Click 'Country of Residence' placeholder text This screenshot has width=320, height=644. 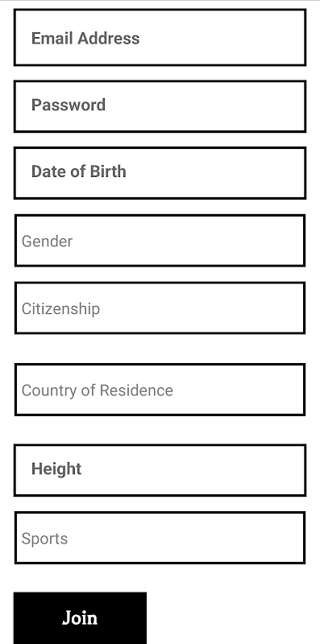[97, 390]
